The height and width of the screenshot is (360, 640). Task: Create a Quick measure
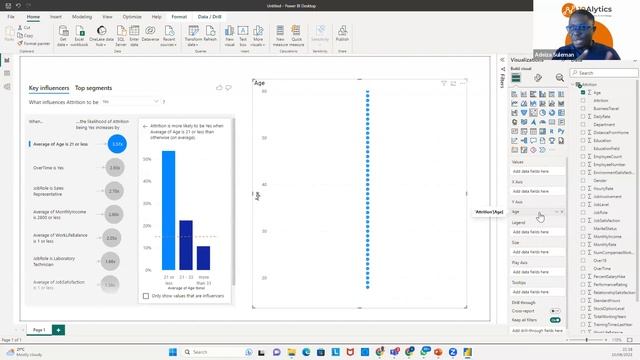click(297, 36)
